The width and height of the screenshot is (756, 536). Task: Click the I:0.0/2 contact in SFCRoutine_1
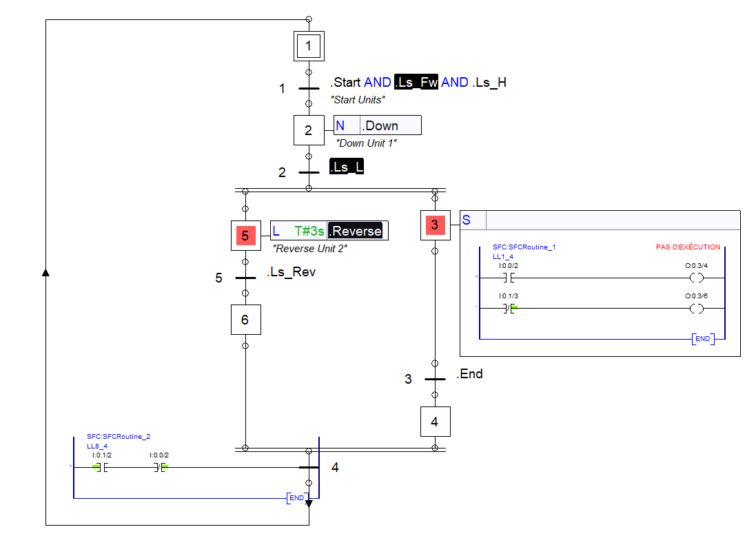click(x=507, y=278)
